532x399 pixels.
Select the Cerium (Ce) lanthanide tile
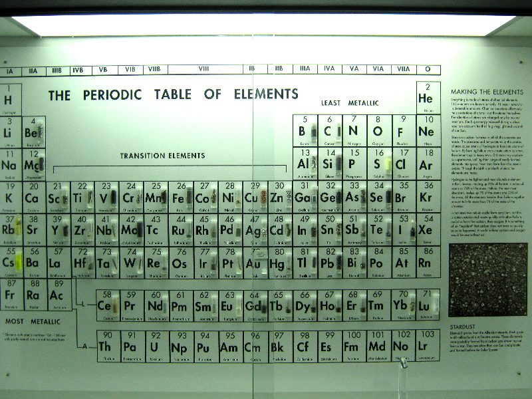[105, 305]
